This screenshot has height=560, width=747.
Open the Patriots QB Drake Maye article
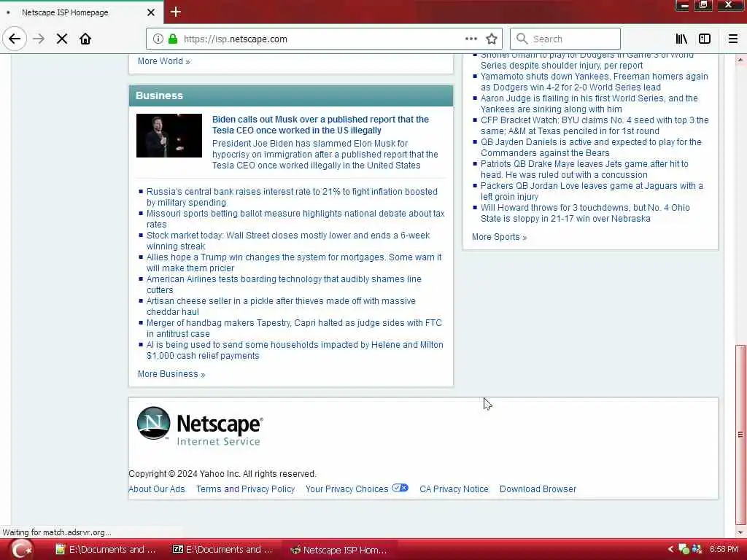coord(584,169)
